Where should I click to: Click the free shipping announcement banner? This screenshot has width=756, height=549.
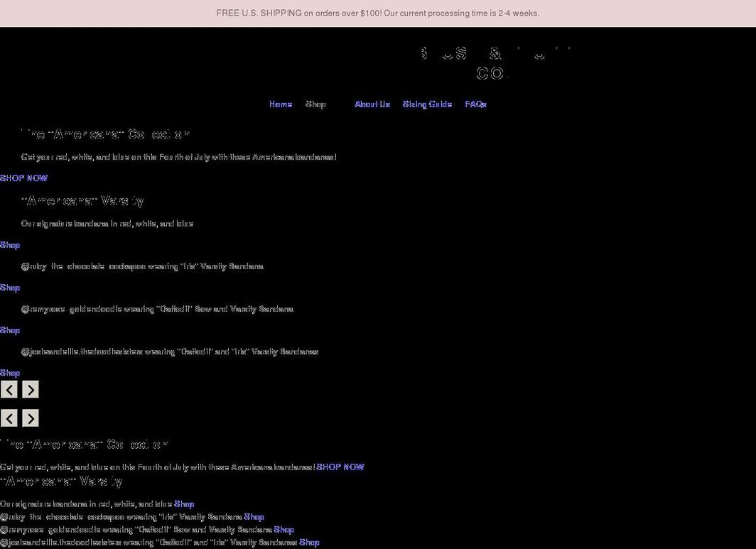click(x=378, y=13)
